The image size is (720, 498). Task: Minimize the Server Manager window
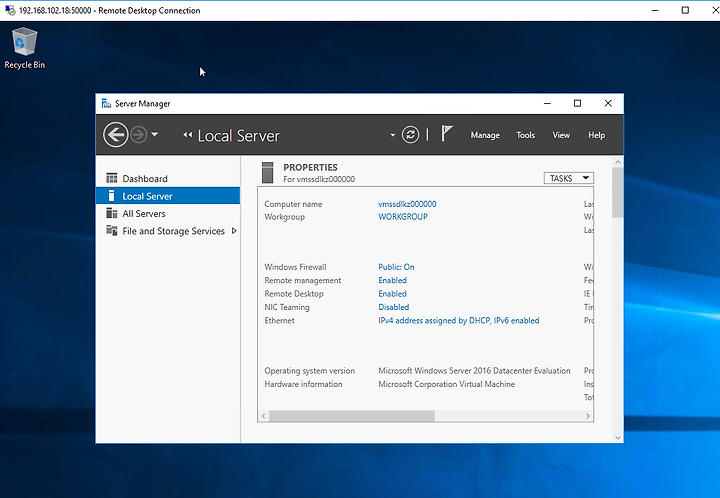(547, 103)
